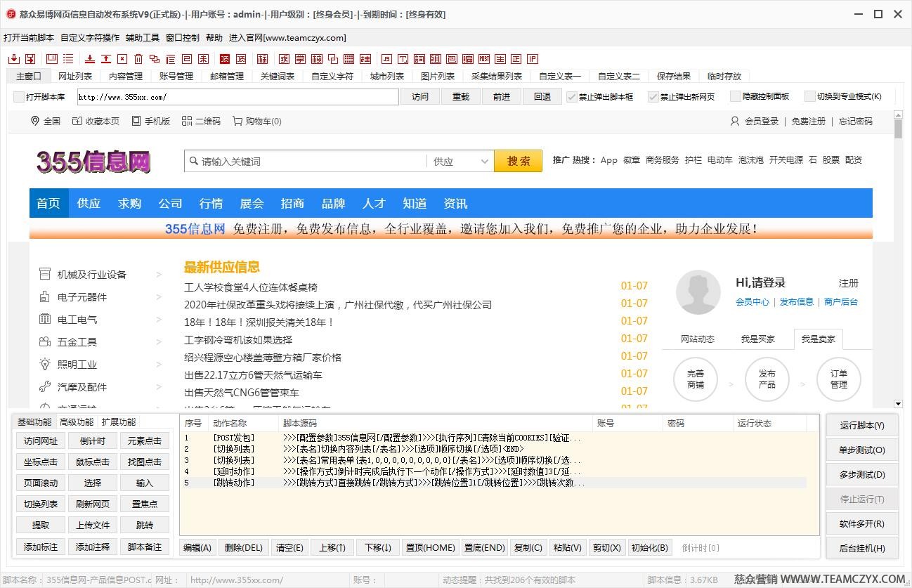Click the move-down arrow toolbar icon

pyautogui.click(x=89, y=59)
